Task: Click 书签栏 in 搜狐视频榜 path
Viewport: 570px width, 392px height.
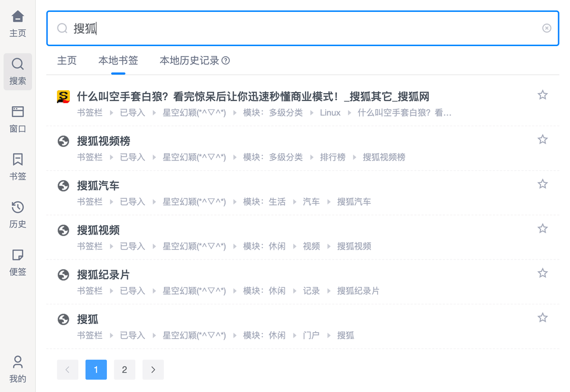Action: click(90, 157)
